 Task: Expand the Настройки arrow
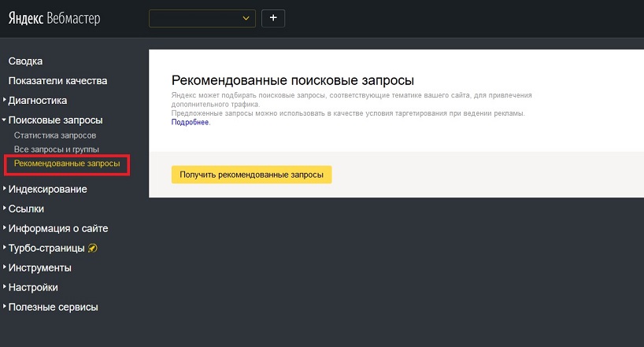[5, 287]
